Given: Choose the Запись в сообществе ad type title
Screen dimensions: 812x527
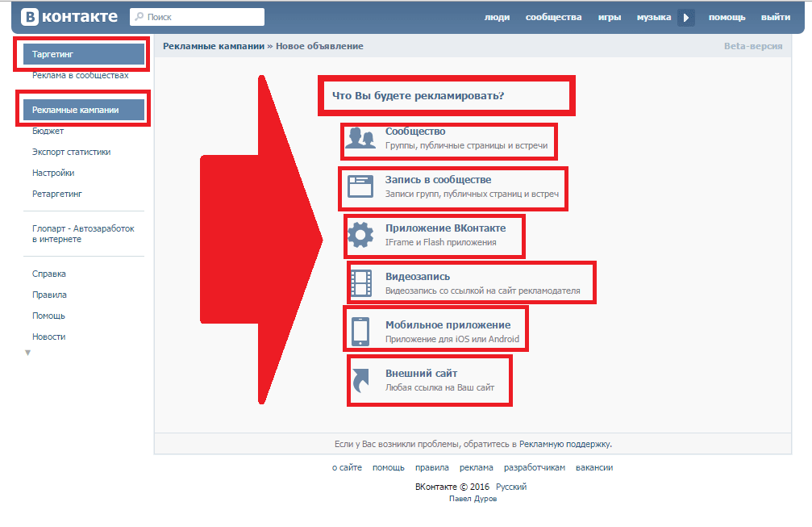Looking at the screenshot, I should pyautogui.click(x=438, y=180).
